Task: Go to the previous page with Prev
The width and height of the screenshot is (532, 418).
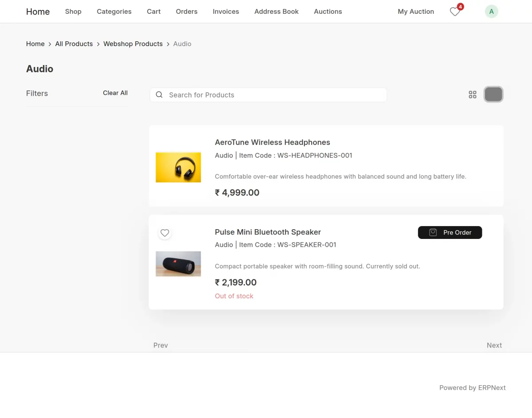Action: [160, 345]
